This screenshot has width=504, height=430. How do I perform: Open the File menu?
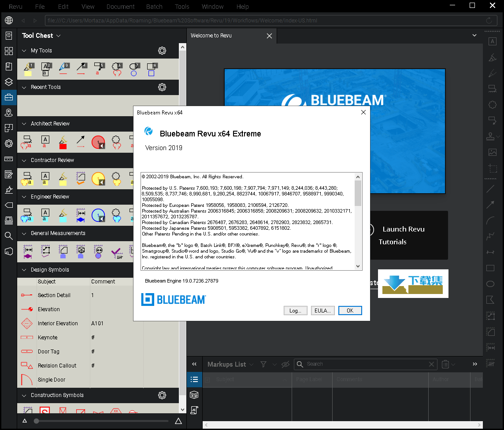point(40,7)
